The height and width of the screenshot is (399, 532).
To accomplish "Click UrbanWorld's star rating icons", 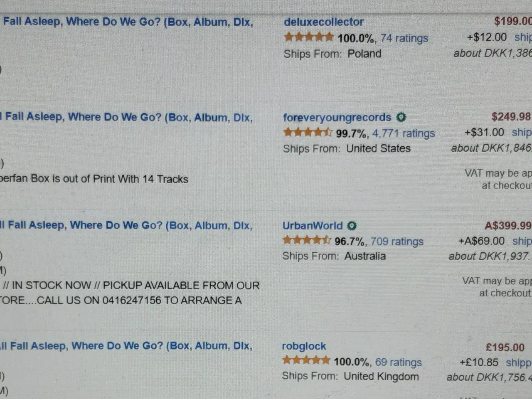I will [x=307, y=240].
